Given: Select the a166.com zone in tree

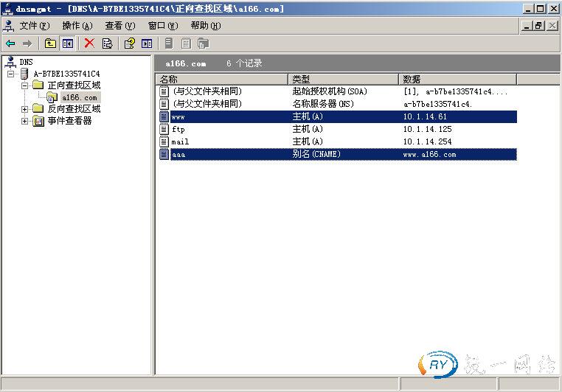Looking at the screenshot, I should tap(79, 97).
